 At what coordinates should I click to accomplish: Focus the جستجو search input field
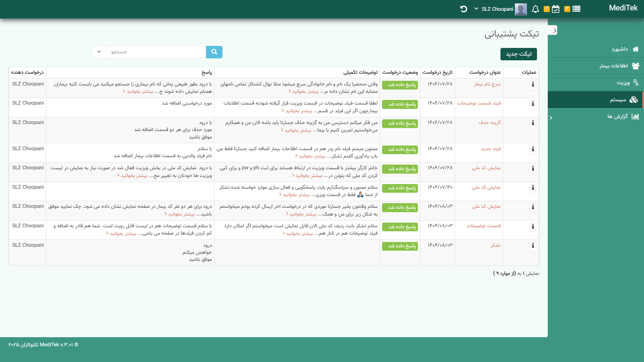pyautogui.click(x=156, y=52)
